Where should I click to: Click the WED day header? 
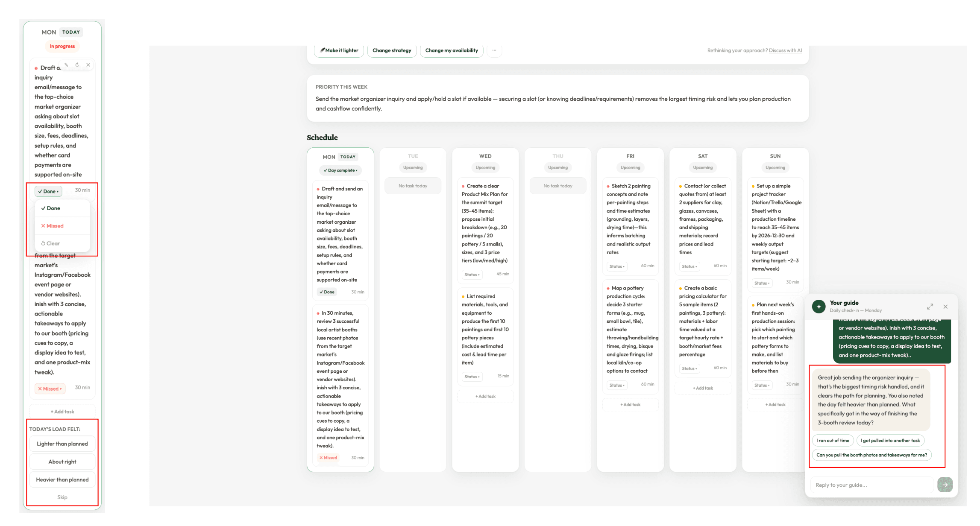[485, 156]
